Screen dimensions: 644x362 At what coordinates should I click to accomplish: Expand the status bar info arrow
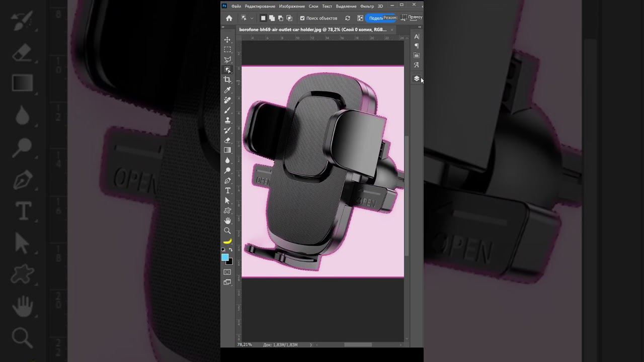click(311, 345)
